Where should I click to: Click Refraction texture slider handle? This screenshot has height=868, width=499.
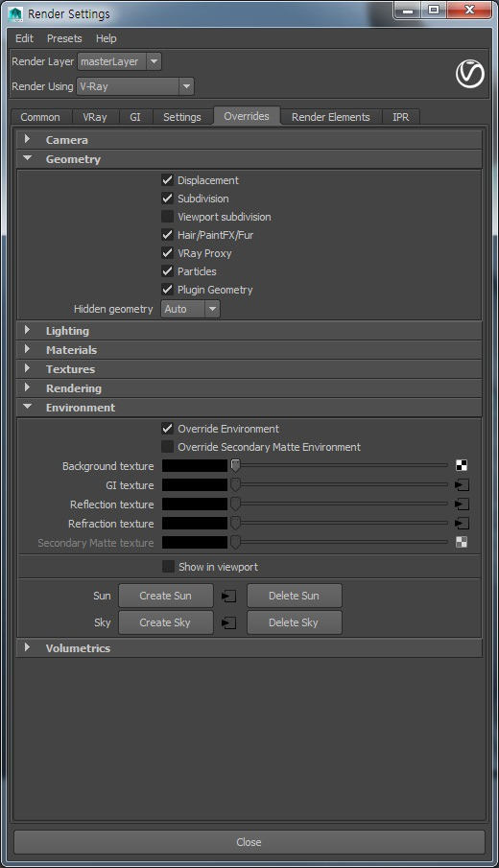tap(235, 523)
